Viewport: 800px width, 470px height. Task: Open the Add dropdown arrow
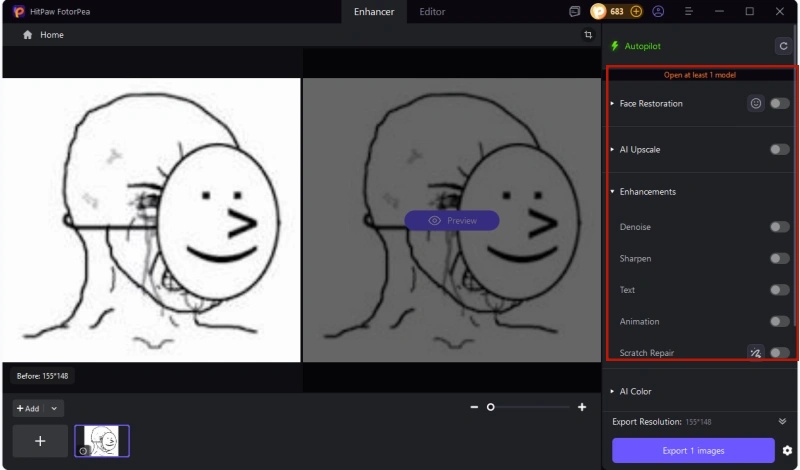[54, 408]
